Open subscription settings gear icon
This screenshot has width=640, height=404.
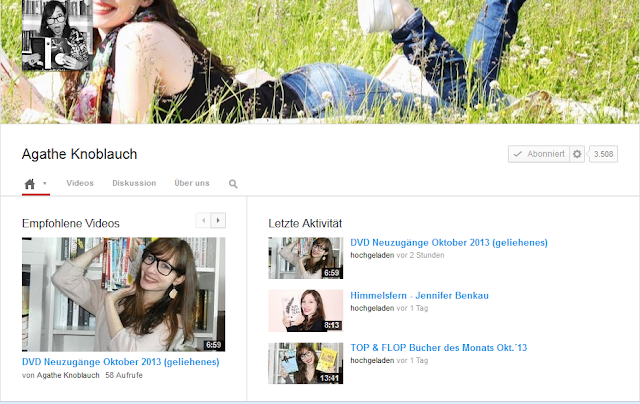[x=577, y=154]
